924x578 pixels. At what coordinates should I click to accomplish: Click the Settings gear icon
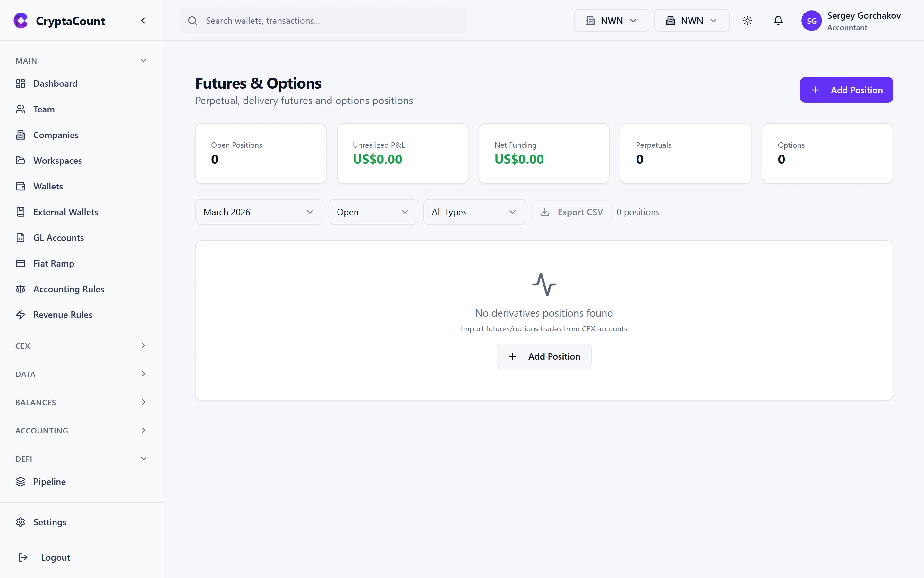click(x=21, y=522)
